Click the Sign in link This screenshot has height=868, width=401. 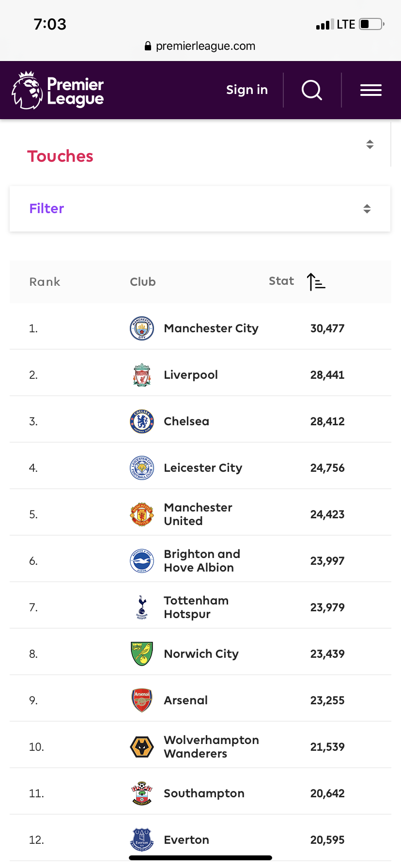tap(247, 90)
